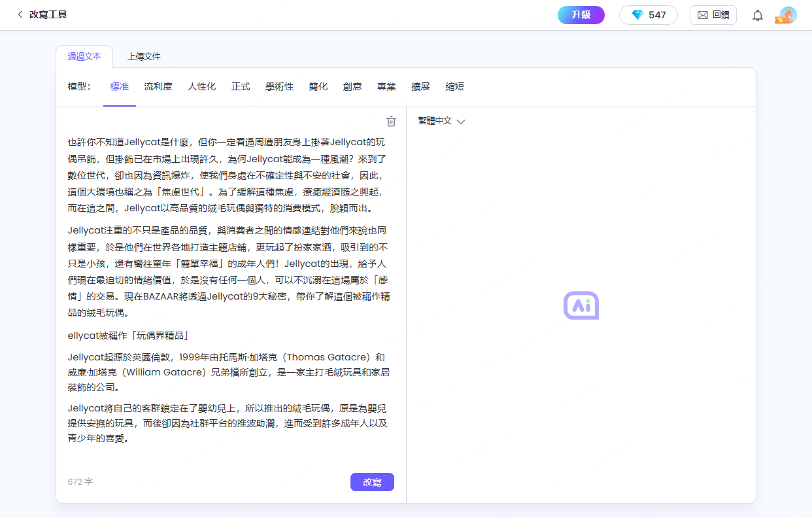
Task: Switch to the 通過文本 tab
Action: (84, 56)
